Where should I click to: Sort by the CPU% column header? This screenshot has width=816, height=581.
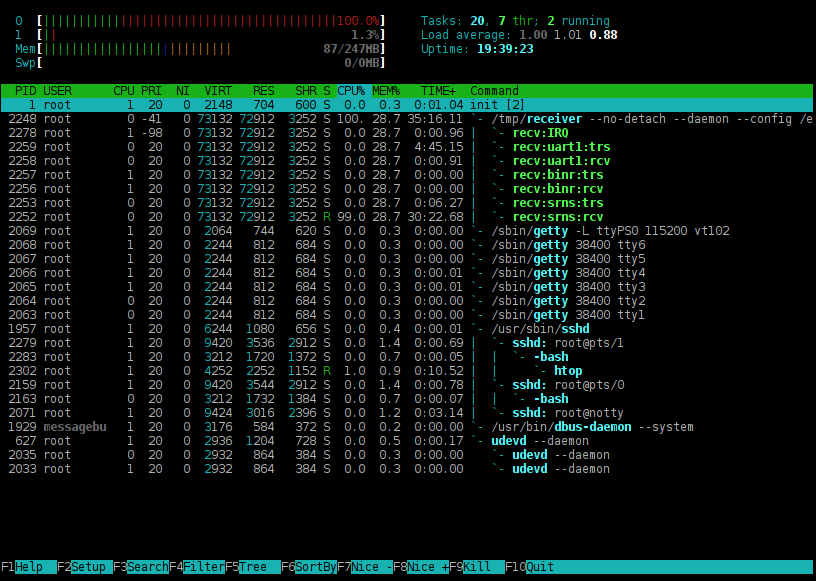351,91
